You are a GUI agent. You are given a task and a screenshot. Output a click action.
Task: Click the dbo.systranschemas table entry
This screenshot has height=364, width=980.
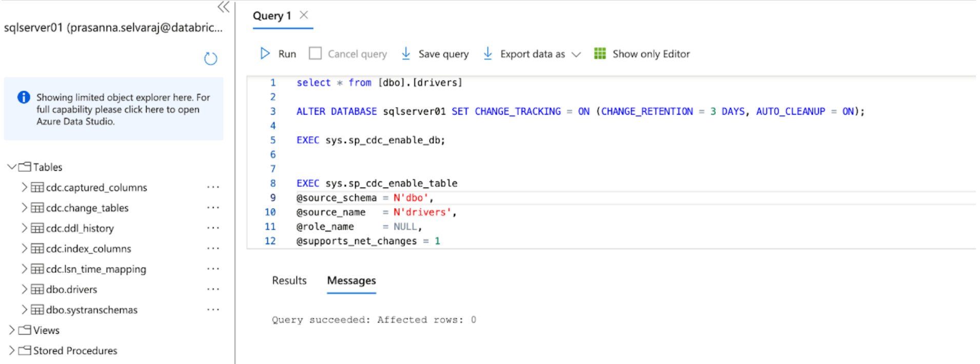91,310
